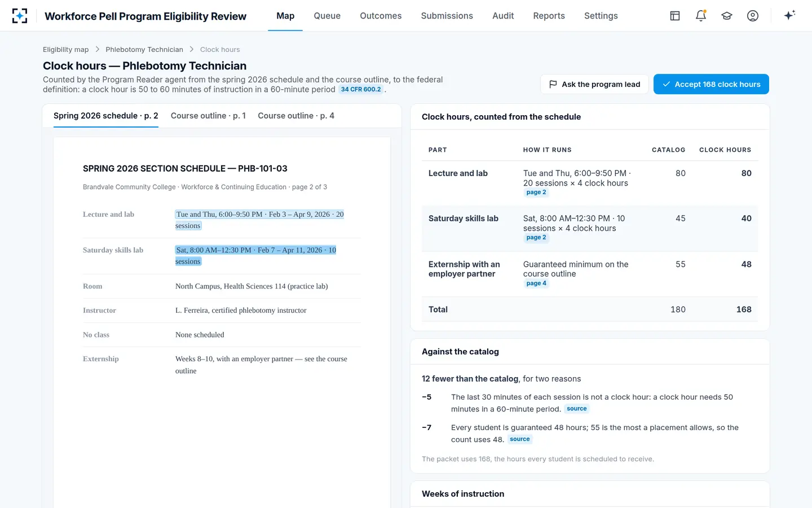Click the app logo icon
Screen dimensions: 812x508
(20, 16)
